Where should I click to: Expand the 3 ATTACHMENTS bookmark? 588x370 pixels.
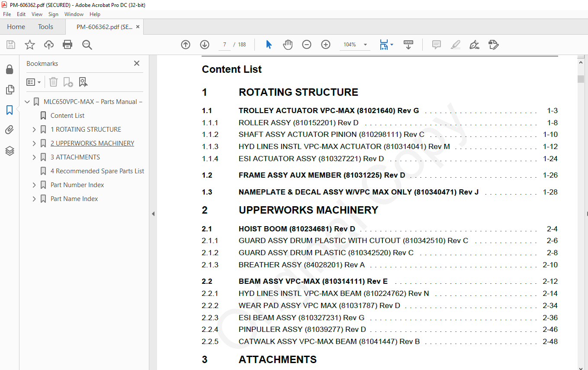click(34, 157)
